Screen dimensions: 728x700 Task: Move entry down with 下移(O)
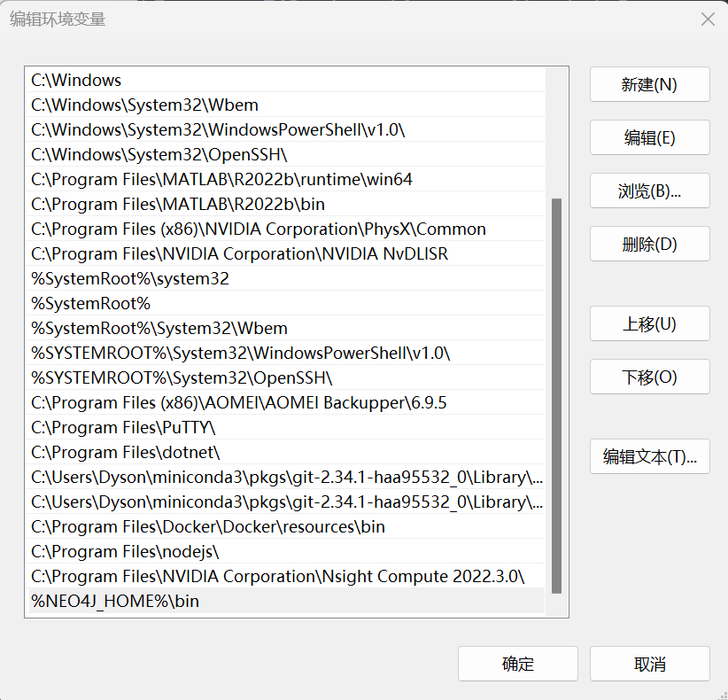pyautogui.click(x=649, y=377)
